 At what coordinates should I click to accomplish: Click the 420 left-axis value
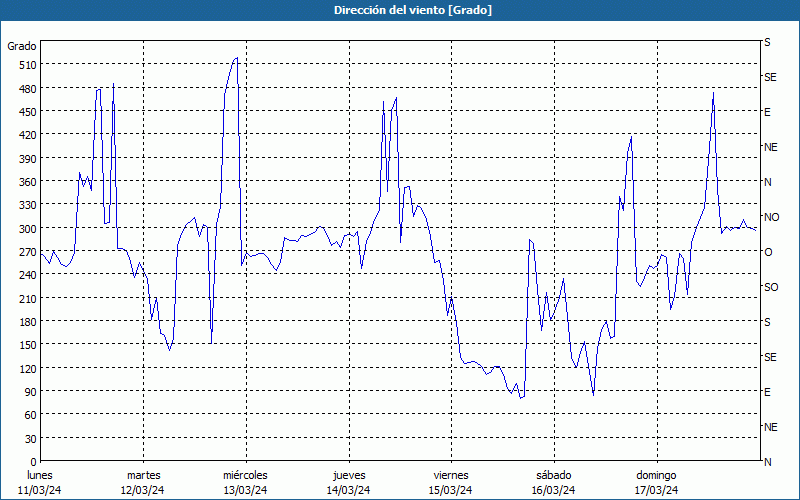coord(28,135)
